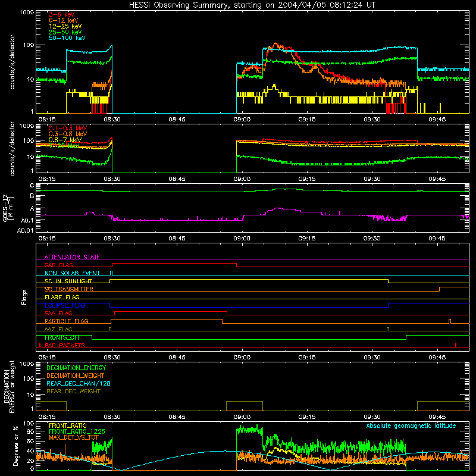This screenshot has width=476, height=476.
Task: Click the HESSI Observing Summary title text
Action: pyautogui.click(x=252, y=5)
